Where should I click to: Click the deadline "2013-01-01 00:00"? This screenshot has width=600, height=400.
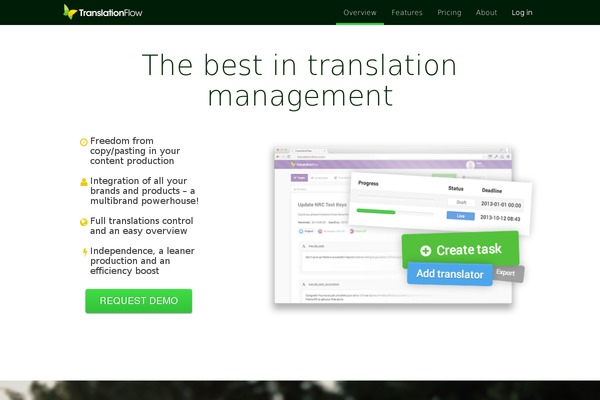(x=501, y=204)
